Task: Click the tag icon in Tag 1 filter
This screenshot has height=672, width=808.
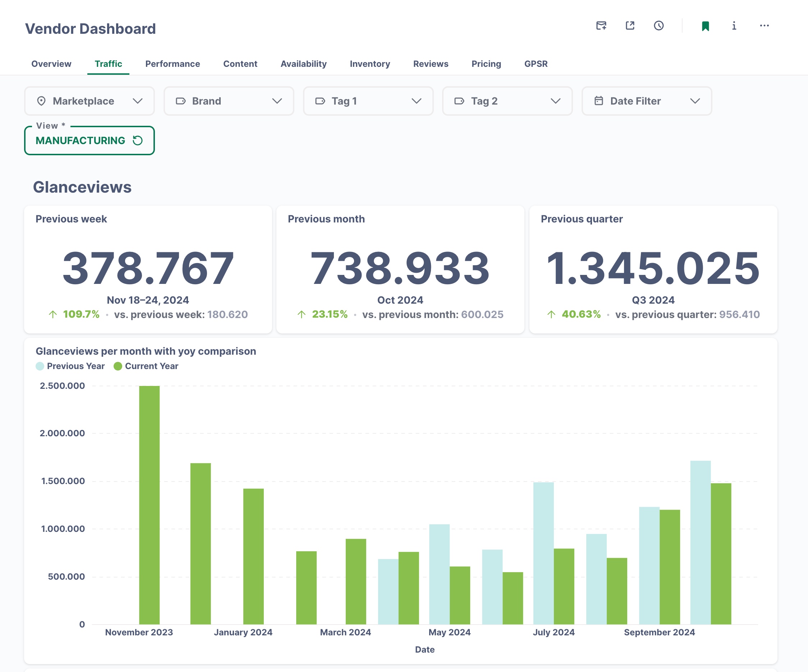Action: (x=320, y=101)
